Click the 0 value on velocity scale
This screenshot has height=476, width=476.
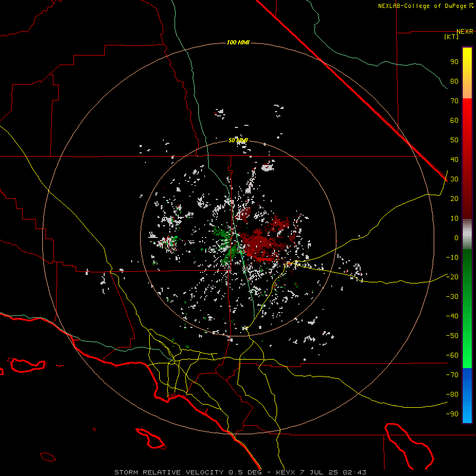[456, 237]
